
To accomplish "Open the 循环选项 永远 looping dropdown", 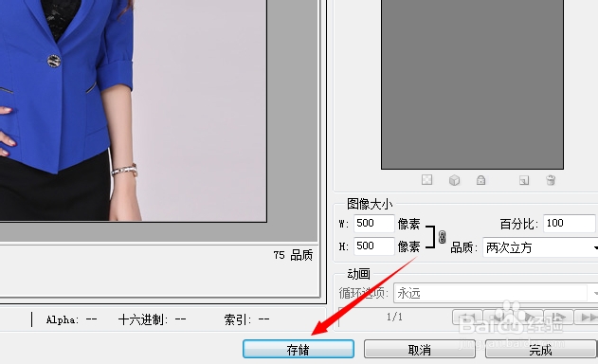I will point(496,294).
